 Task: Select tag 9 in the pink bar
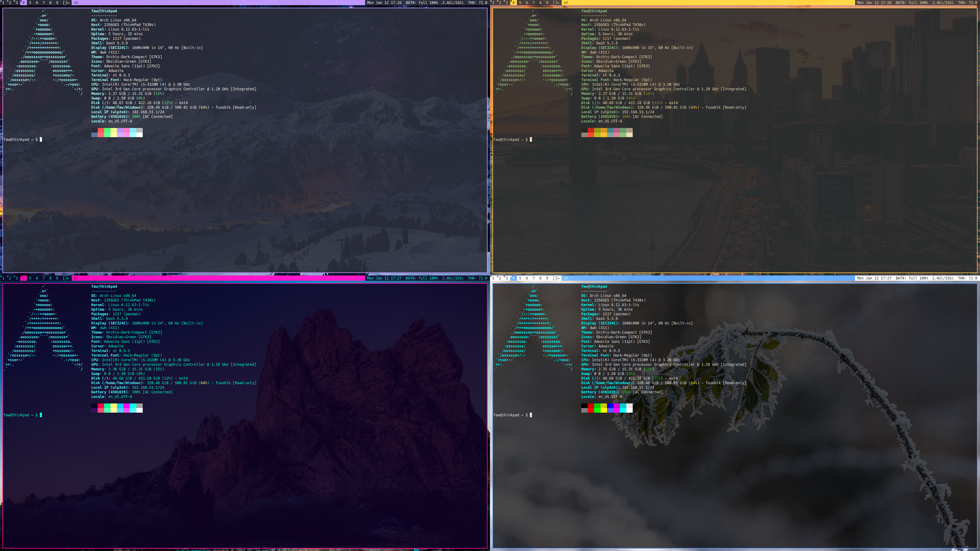pos(57,278)
